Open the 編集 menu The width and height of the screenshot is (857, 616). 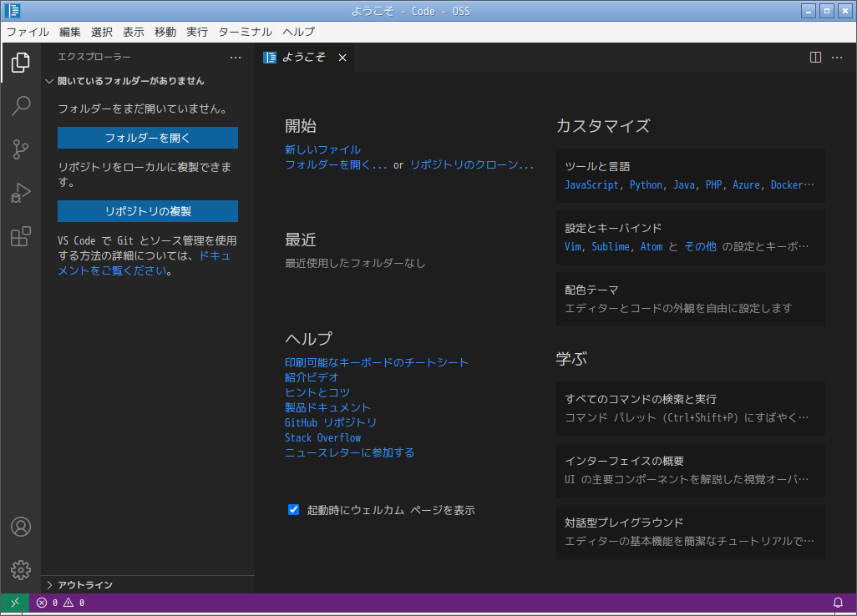pos(70,32)
